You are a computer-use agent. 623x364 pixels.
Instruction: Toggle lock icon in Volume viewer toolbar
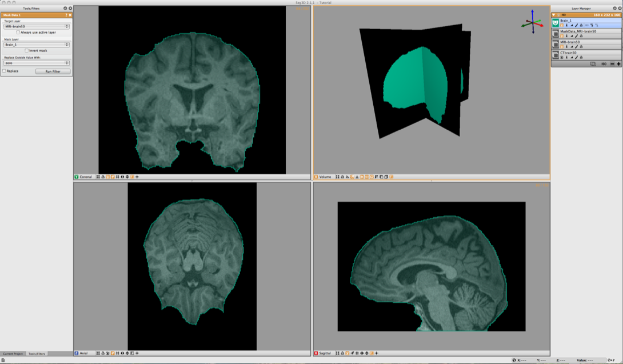[342, 177]
